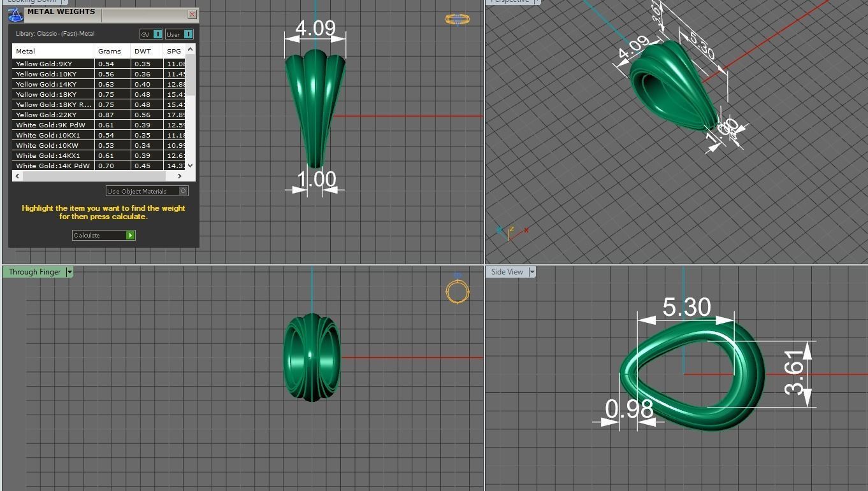Click the green arrow on Calculate
This screenshot has width=868, height=491.
point(131,236)
